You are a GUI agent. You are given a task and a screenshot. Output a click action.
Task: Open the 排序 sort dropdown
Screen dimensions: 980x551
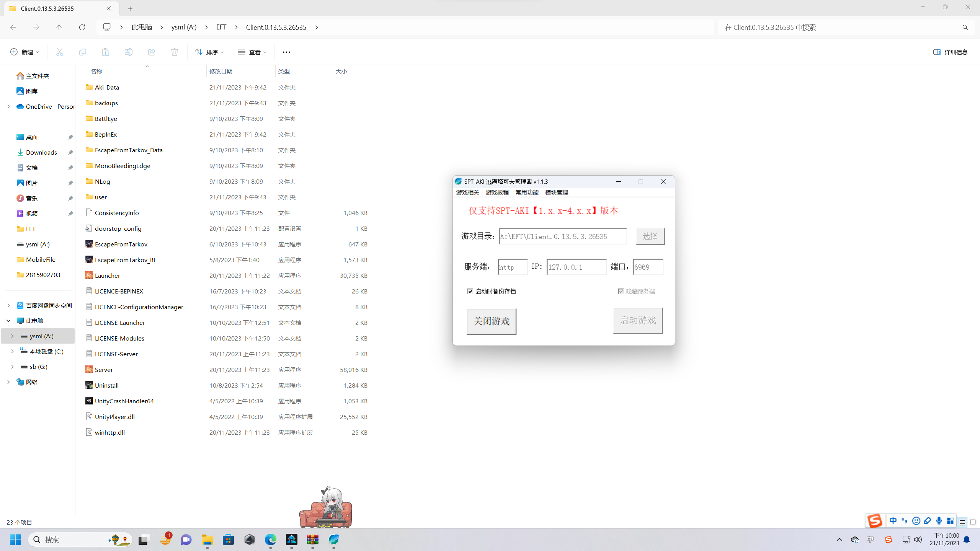tap(209, 52)
